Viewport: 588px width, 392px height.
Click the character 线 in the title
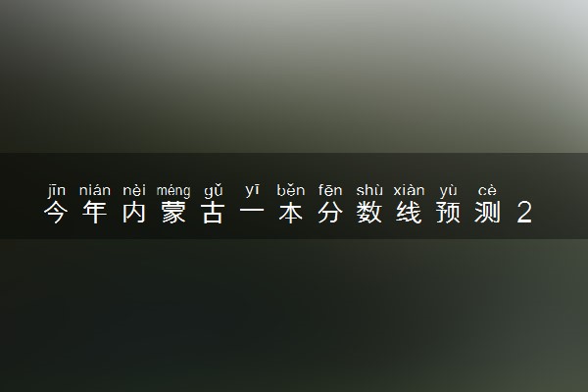(x=409, y=213)
